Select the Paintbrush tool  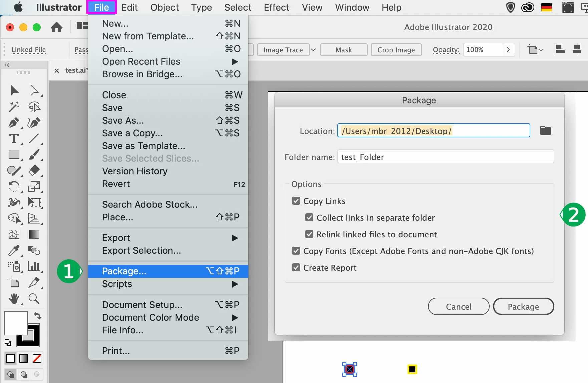(x=34, y=154)
